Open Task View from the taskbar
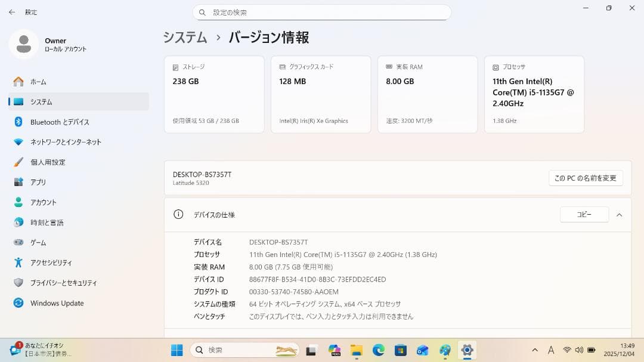Viewport: 644px width, 362px height. 309,350
